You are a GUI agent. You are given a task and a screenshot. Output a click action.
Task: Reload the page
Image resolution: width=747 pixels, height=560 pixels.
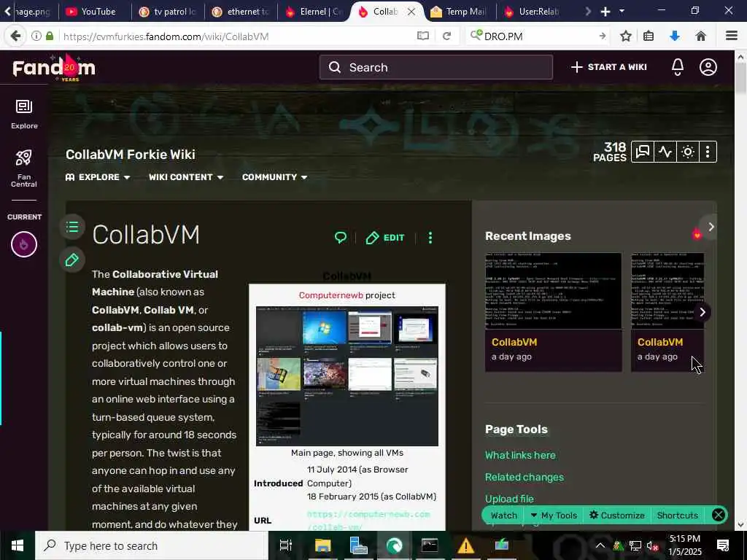click(447, 36)
